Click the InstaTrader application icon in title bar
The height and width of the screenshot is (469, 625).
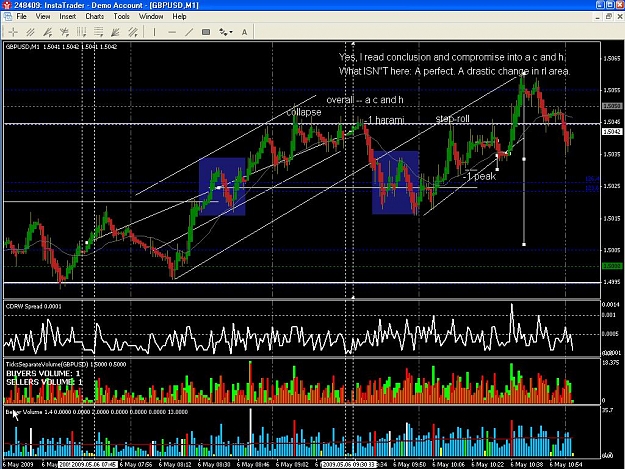tap(6, 5)
